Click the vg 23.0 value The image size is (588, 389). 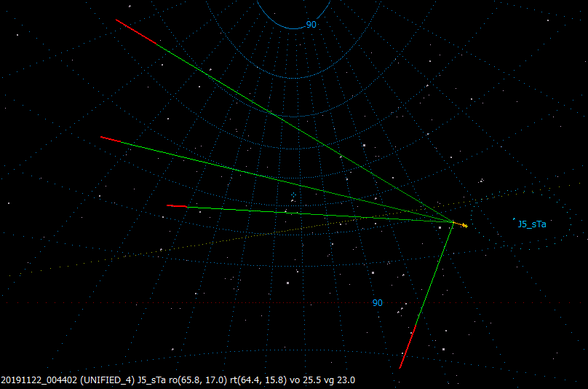340,380
